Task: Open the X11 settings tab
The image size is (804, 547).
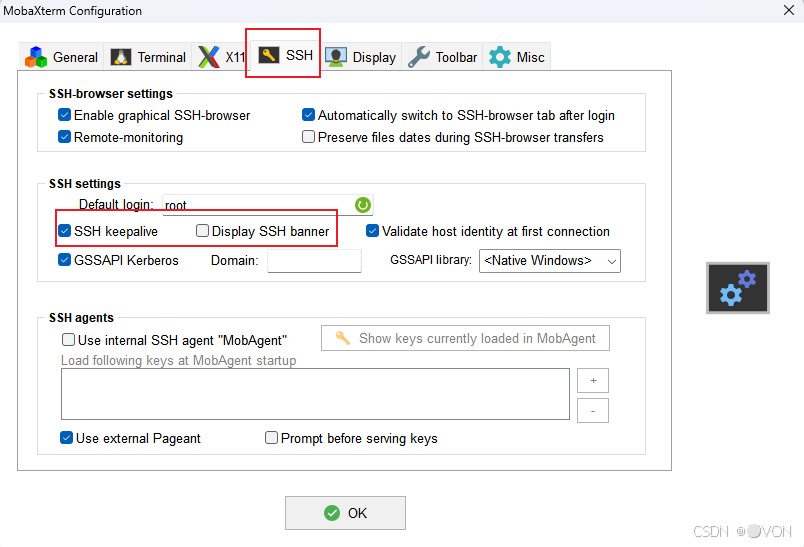Action: click(x=222, y=57)
